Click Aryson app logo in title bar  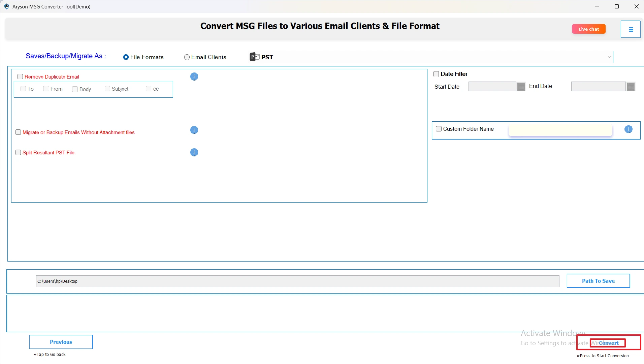tap(7, 6)
